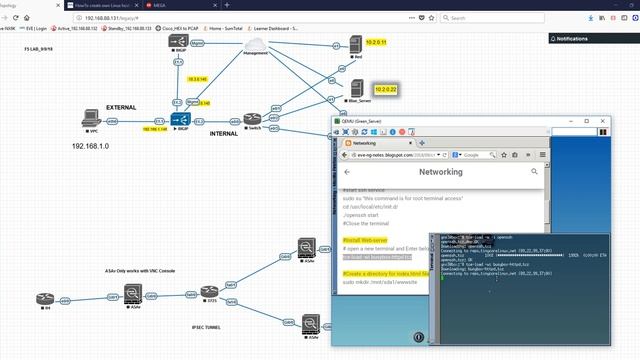This screenshot has height=360, width=640.
Task: Bookmark inner browser page star
Action: pos(504,155)
